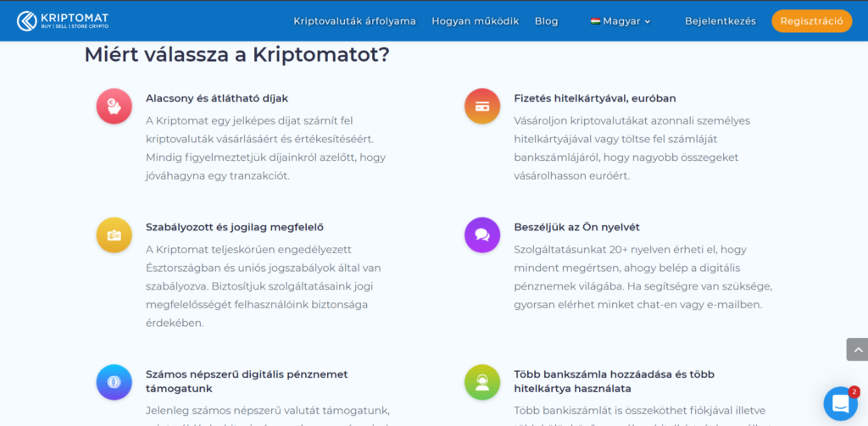Click the credit card payment icon
Image resolution: width=868 pixels, height=426 pixels.
482,106
